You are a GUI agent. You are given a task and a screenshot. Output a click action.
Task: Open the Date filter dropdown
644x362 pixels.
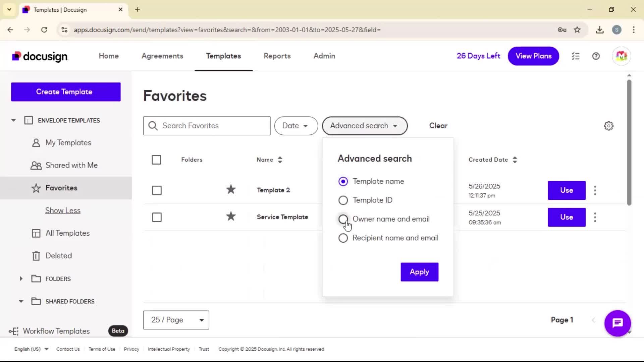coord(296,126)
